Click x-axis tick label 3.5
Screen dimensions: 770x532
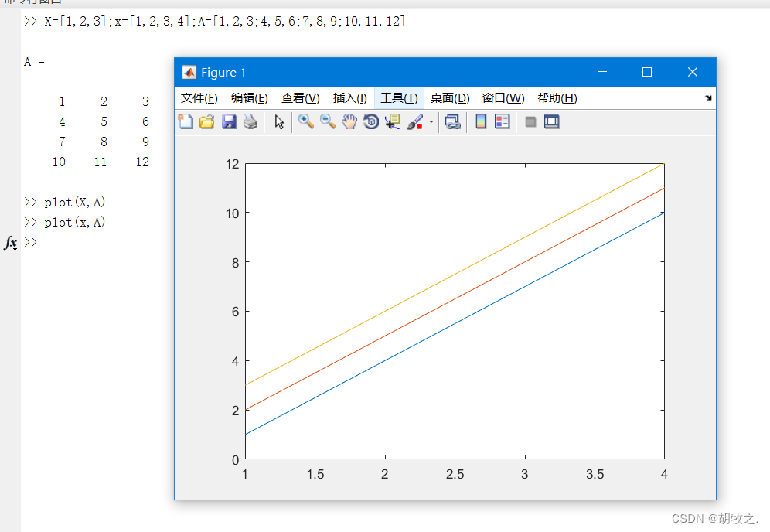(595, 474)
